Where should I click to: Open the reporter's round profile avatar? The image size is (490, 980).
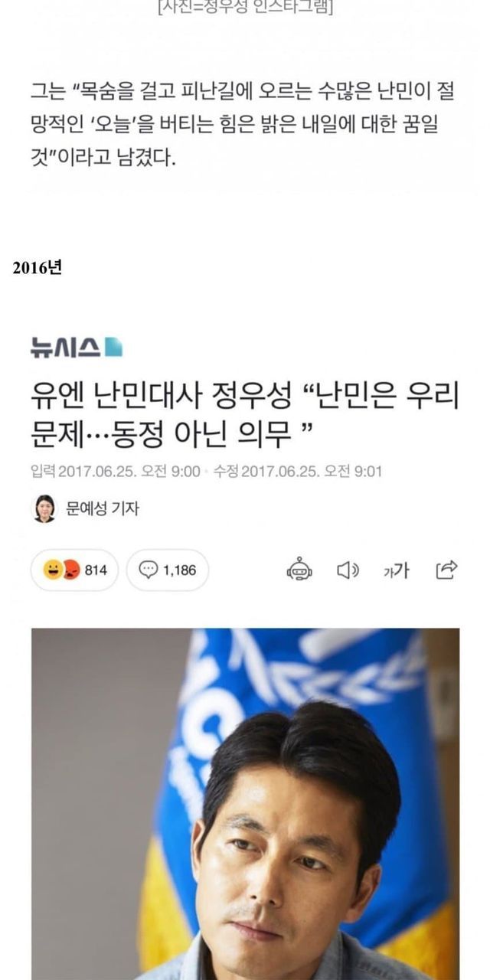click(x=44, y=508)
